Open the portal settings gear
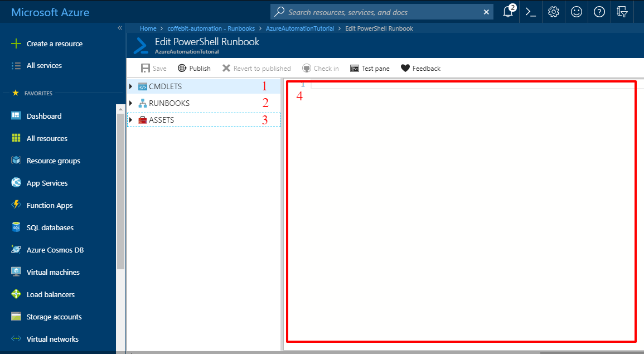 point(553,12)
